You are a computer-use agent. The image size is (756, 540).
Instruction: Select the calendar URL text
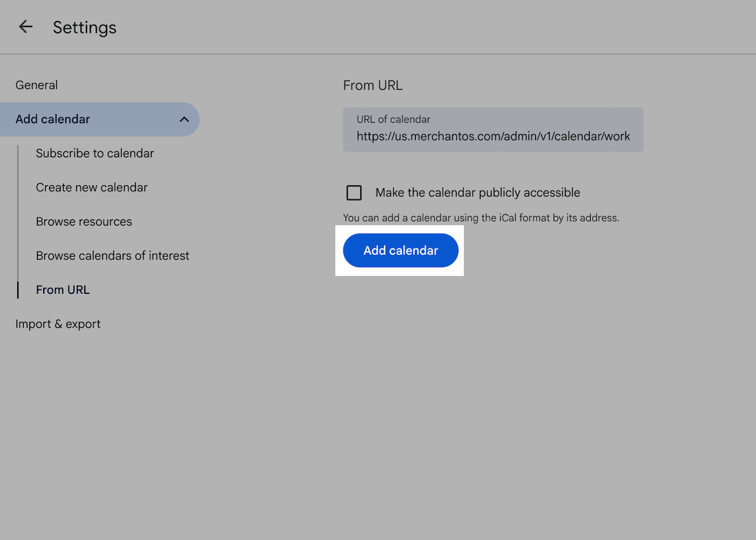click(x=493, y=136)
